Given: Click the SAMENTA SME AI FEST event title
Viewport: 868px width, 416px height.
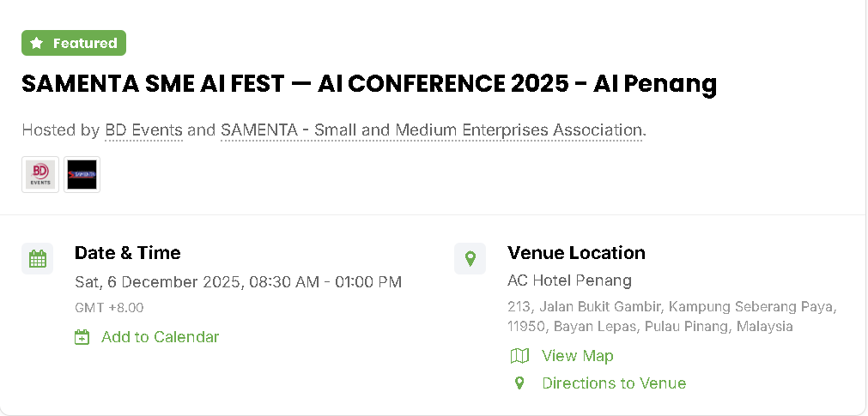Looking at the screenshot, I should pyautogui.click(x=368, y=83).
